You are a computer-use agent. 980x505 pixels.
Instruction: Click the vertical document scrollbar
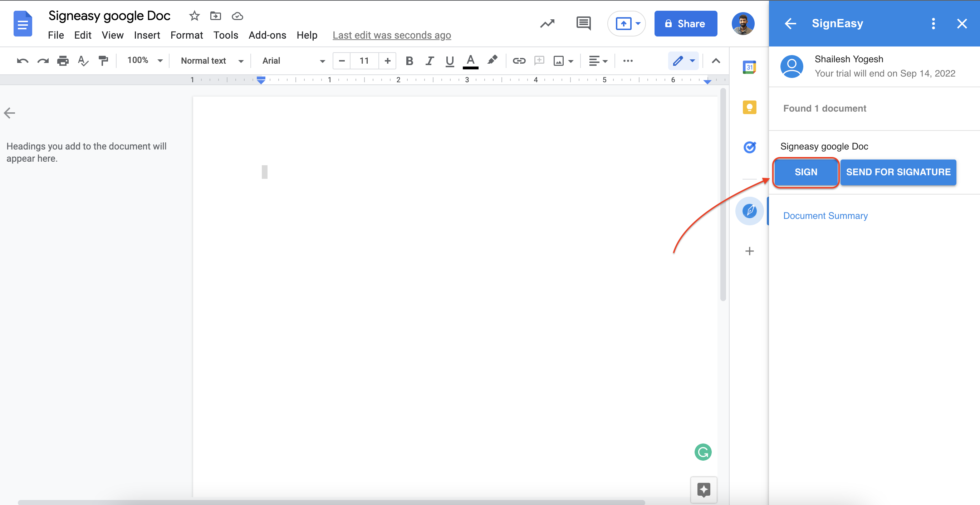coord(723,195)
